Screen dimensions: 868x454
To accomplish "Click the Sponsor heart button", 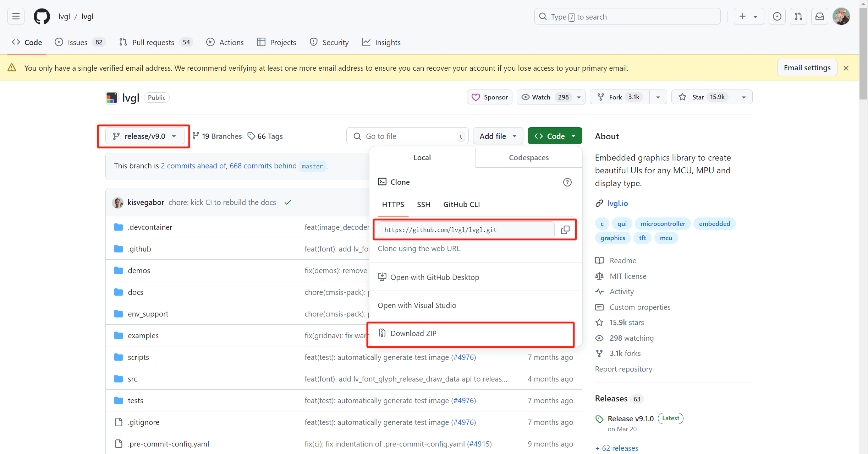I will tap(490, 97).
